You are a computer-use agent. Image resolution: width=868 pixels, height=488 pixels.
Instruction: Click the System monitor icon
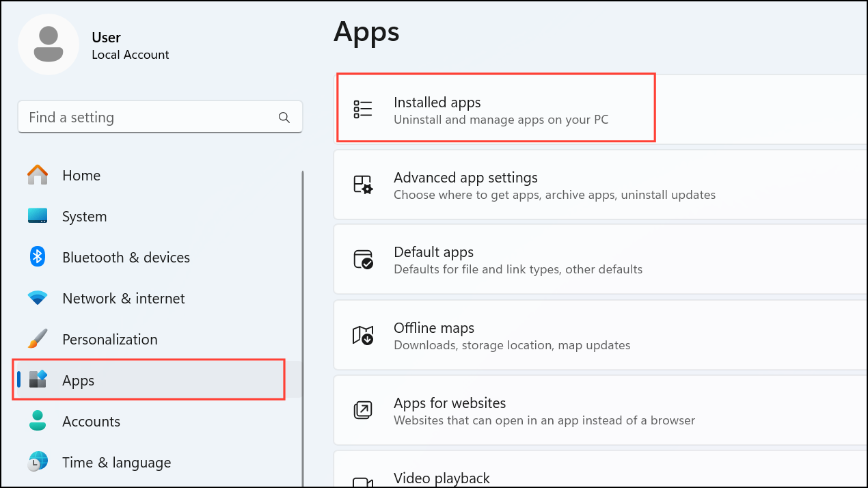[38, 216]
